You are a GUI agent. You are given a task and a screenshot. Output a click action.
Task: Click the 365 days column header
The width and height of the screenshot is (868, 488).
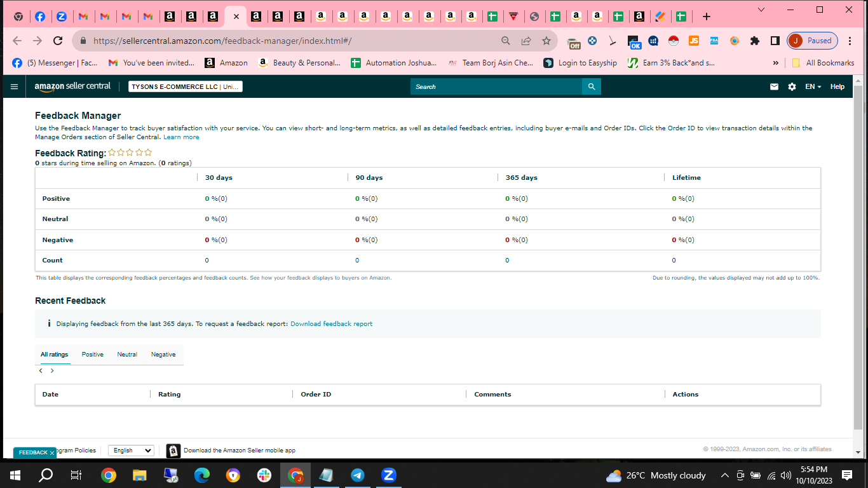tap(522, 178)
